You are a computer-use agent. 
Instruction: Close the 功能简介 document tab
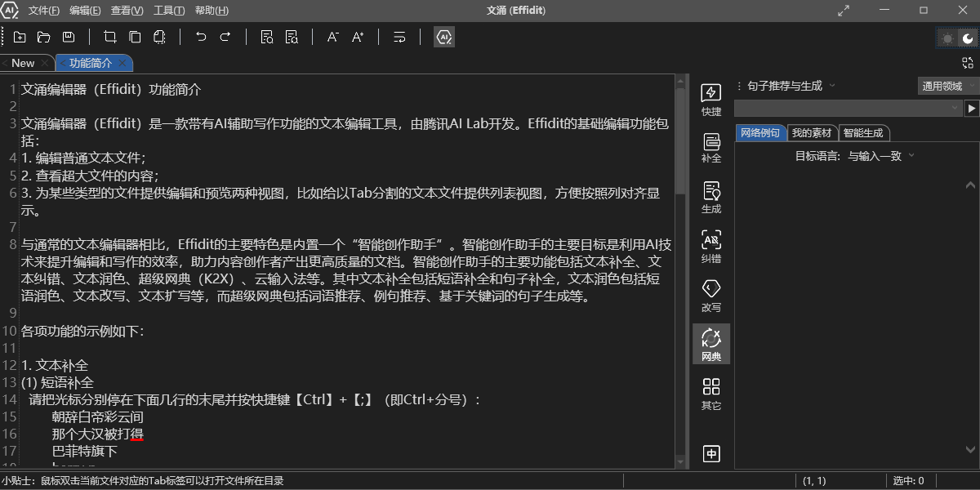coord(122,63)
